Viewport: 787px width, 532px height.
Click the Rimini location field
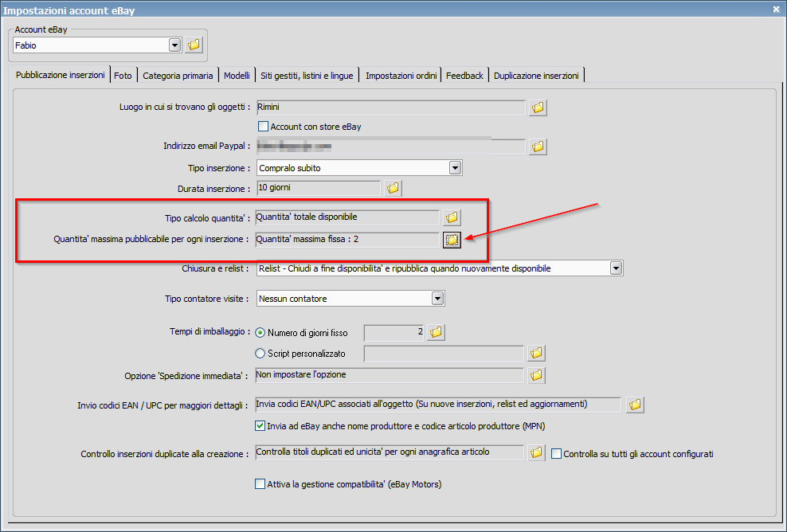click(390, 108)
